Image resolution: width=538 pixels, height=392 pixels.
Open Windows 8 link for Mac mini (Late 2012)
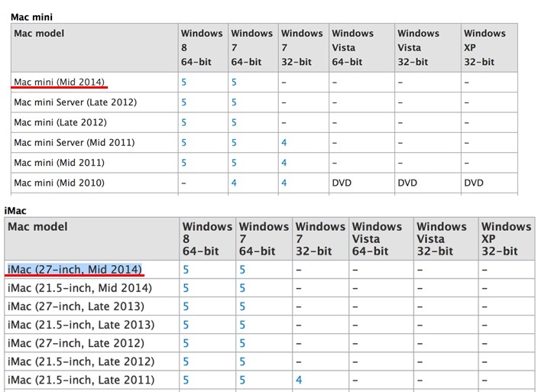[184, 122]
